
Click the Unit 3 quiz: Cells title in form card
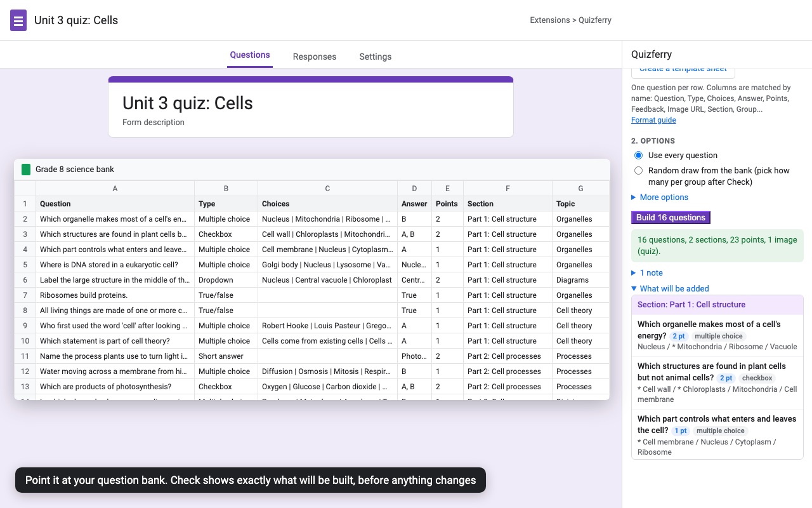188,104
